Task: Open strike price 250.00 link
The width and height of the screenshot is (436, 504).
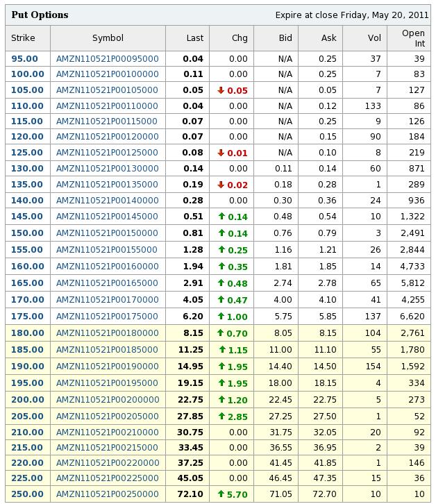Action: [27, 494]
